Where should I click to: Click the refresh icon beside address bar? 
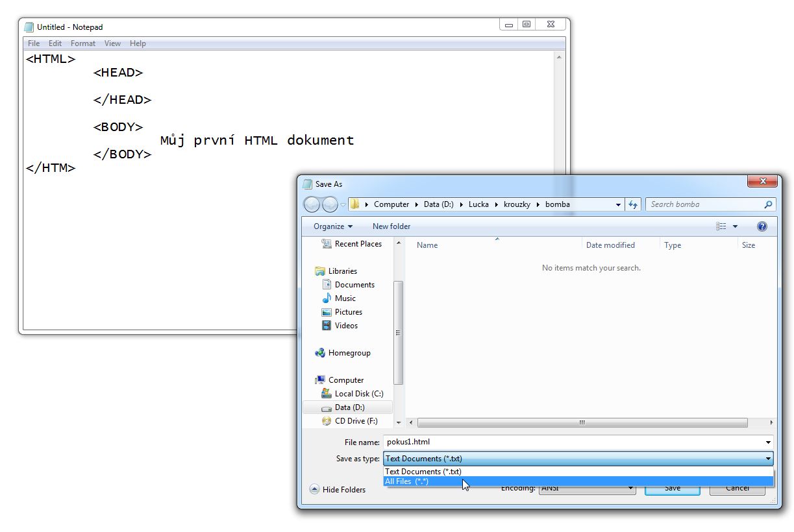633,204
